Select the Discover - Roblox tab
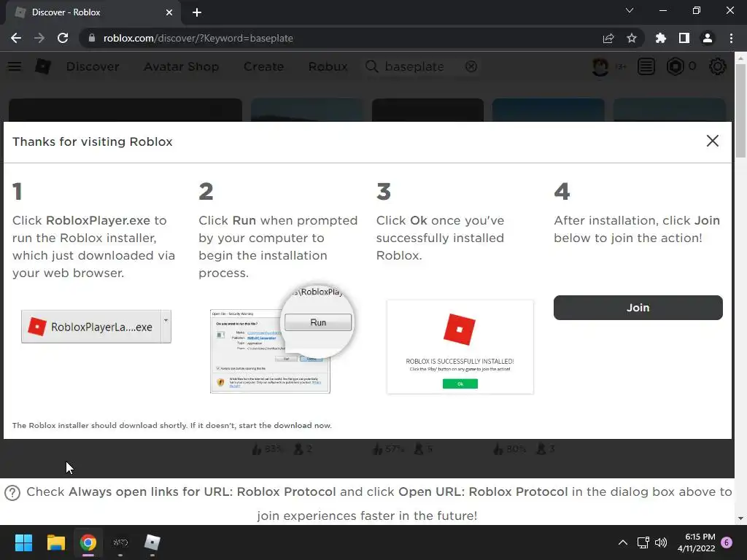 pyautogui.click(x=93, y=12)
